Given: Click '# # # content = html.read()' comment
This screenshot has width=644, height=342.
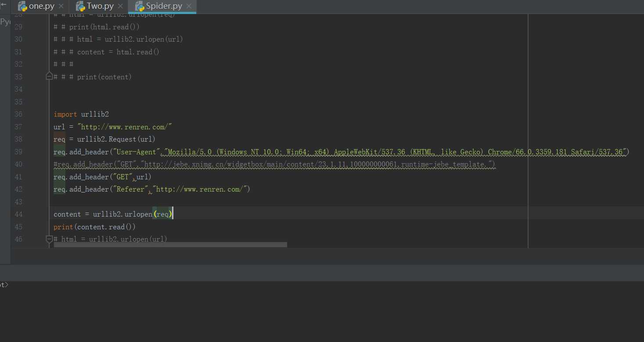Looking at the screenshot, I should point(106,52).
